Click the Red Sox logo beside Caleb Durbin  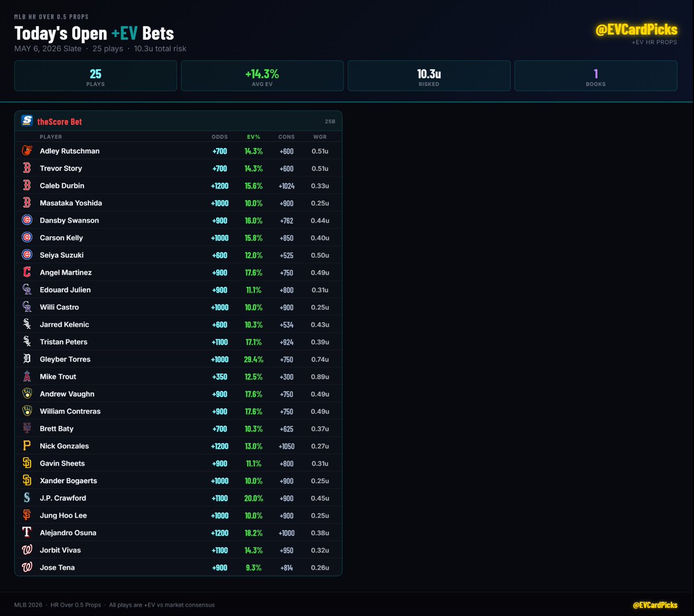pos(27,185)
